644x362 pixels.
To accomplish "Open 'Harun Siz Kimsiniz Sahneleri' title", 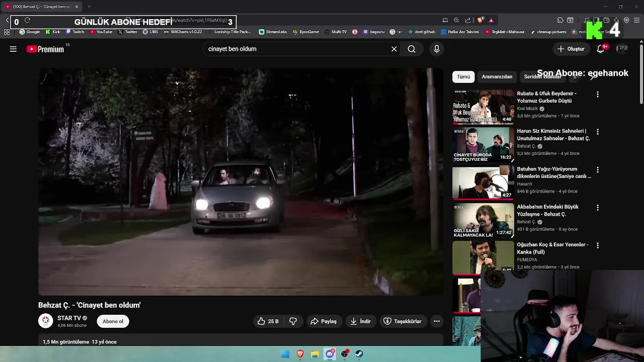I will (x=553, y=135).
